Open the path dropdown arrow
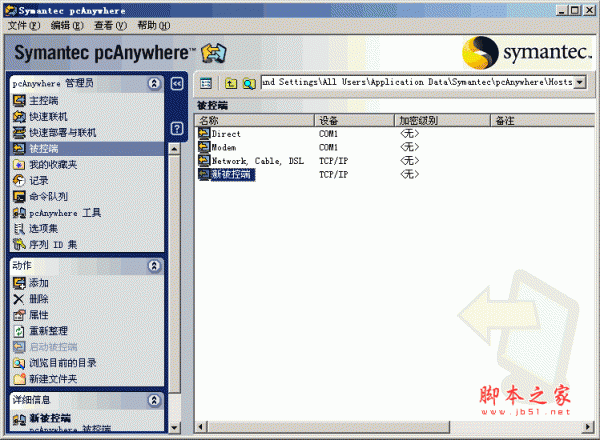This screenshot has width=600, height=440. point(580,82)
